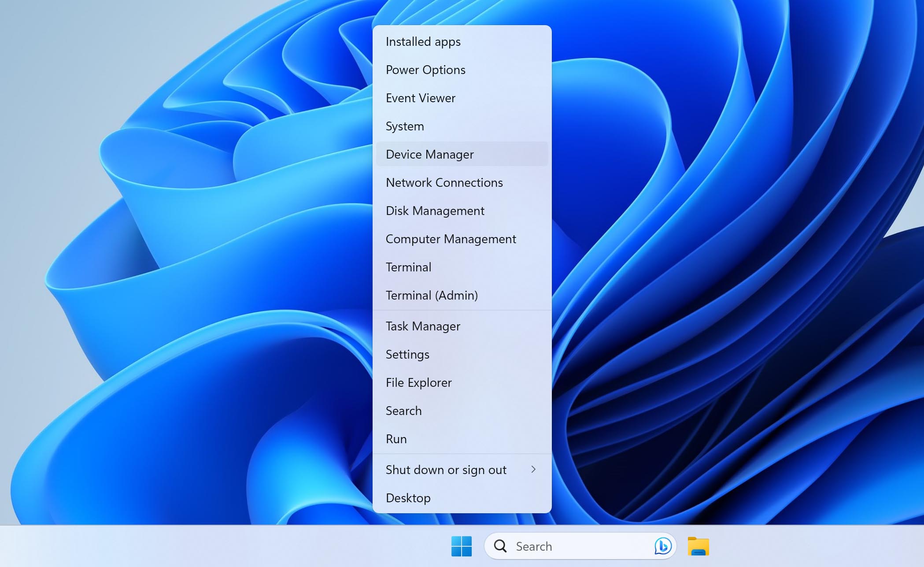
Task: Select Terminal (Admin) option
Action: (432, 295)
